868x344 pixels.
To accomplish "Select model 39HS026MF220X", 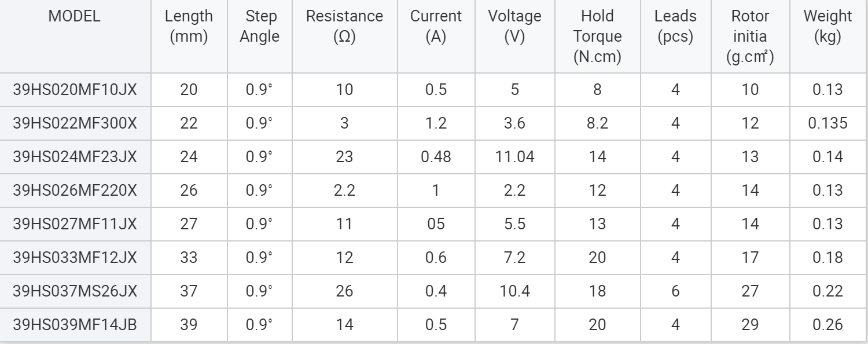I will pyautogui.click(x=74, y=191).
